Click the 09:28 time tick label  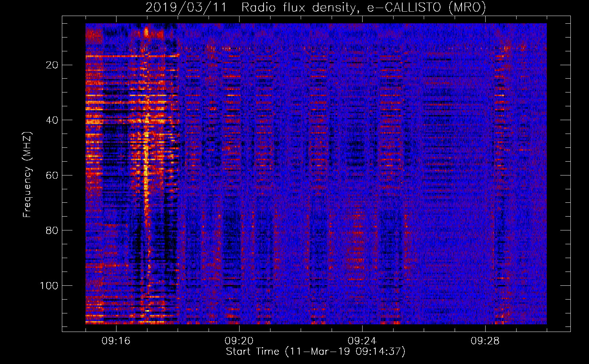tap(485, 341)
